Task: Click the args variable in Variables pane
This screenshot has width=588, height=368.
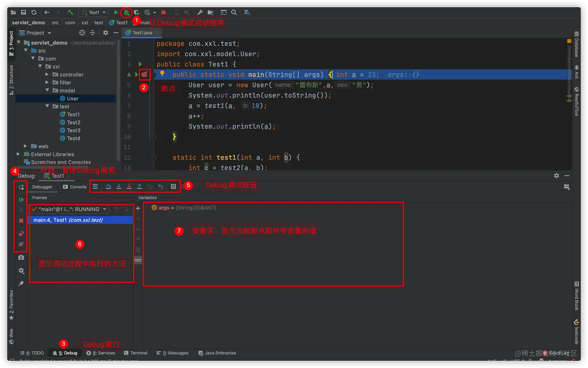Action: 184,208
